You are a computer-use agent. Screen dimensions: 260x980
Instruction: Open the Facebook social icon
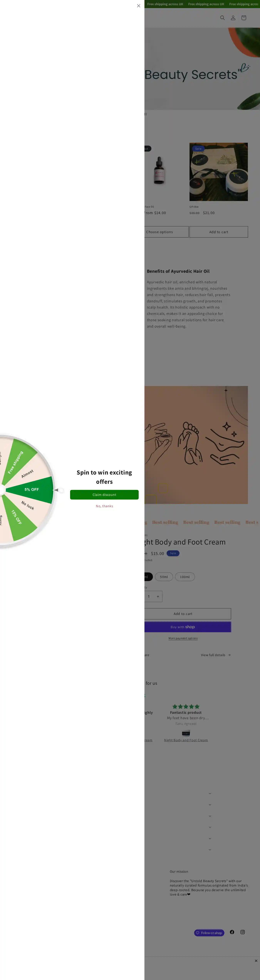click(232, 932)
